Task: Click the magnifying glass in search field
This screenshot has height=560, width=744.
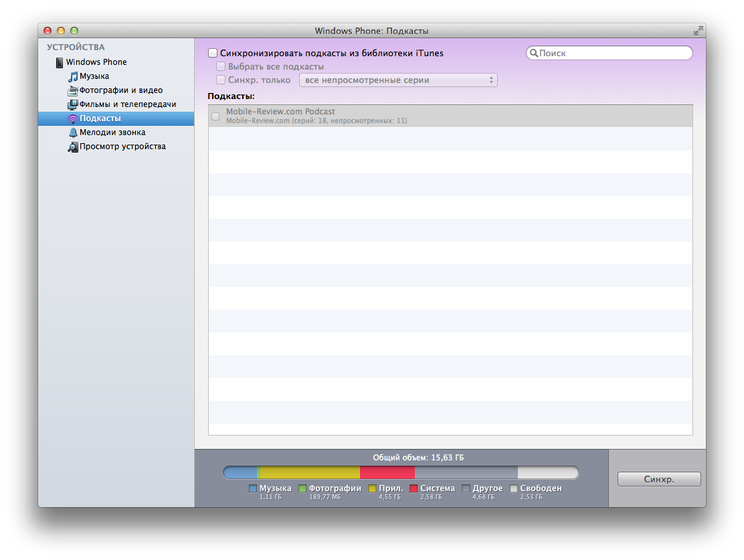Action: pos(534,53)
